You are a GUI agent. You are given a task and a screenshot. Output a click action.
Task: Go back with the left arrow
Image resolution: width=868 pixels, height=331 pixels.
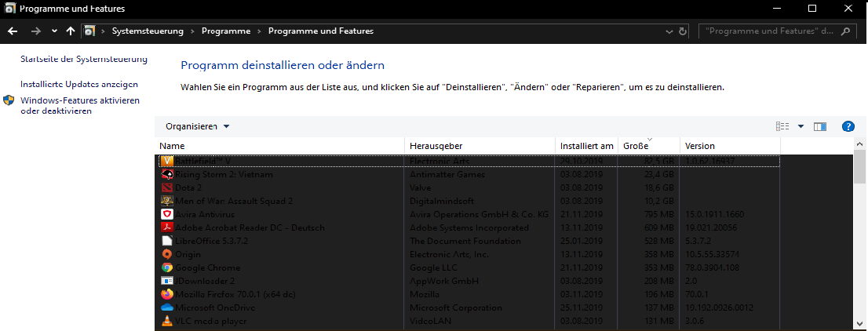13,31
